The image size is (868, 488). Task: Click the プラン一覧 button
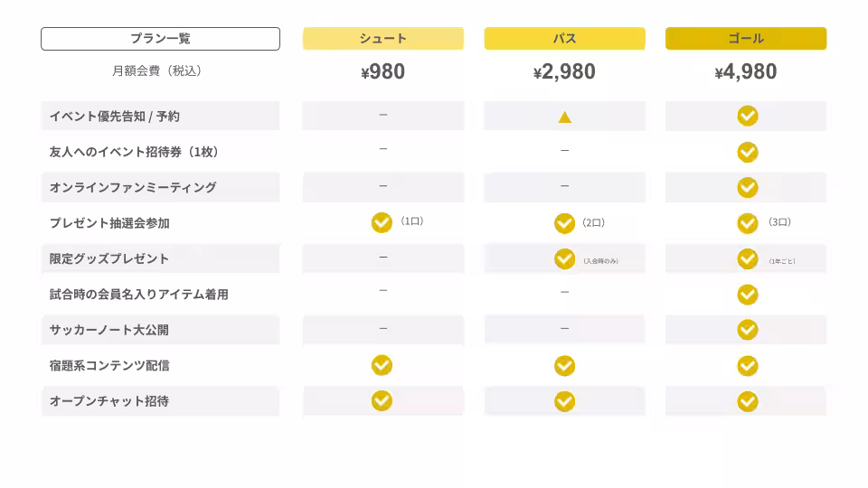click(x=160, y=39)
